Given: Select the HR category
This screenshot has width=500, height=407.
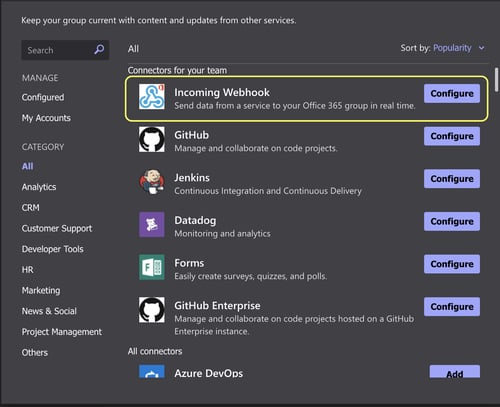Looking at the screenshot, I should coord(27,270).
